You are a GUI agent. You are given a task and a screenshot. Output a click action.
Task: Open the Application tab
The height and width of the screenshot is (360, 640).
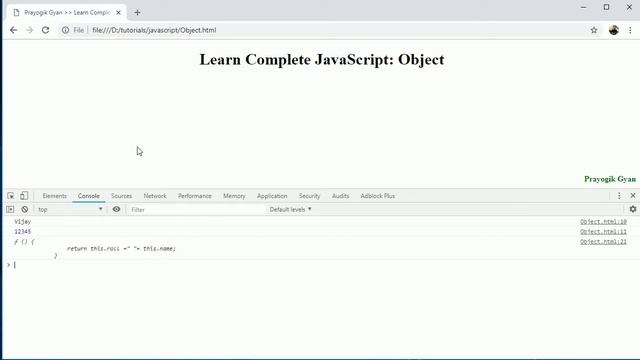(272, 196)
